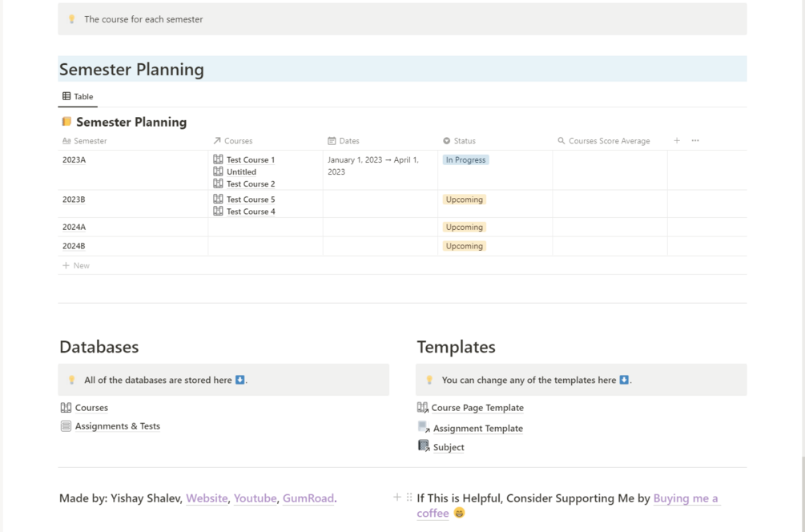The image size is (805, 532).
Task: Select the Table view tab
Action: tap(78, 97)
